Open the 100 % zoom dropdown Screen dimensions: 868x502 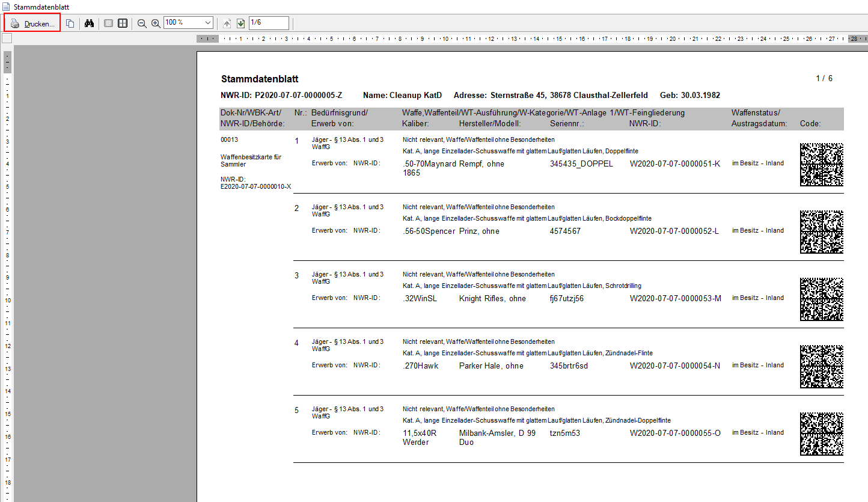[x=208, y=23]
